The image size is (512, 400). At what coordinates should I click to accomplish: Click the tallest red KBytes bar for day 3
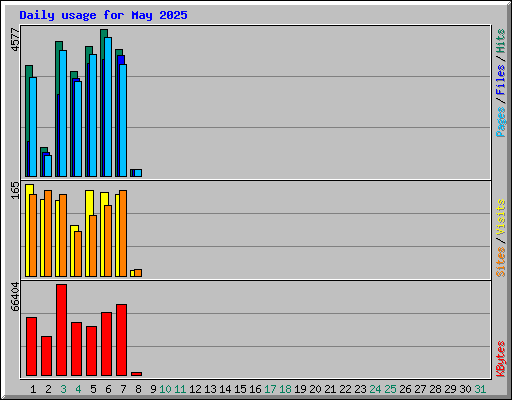click(61, 330)
